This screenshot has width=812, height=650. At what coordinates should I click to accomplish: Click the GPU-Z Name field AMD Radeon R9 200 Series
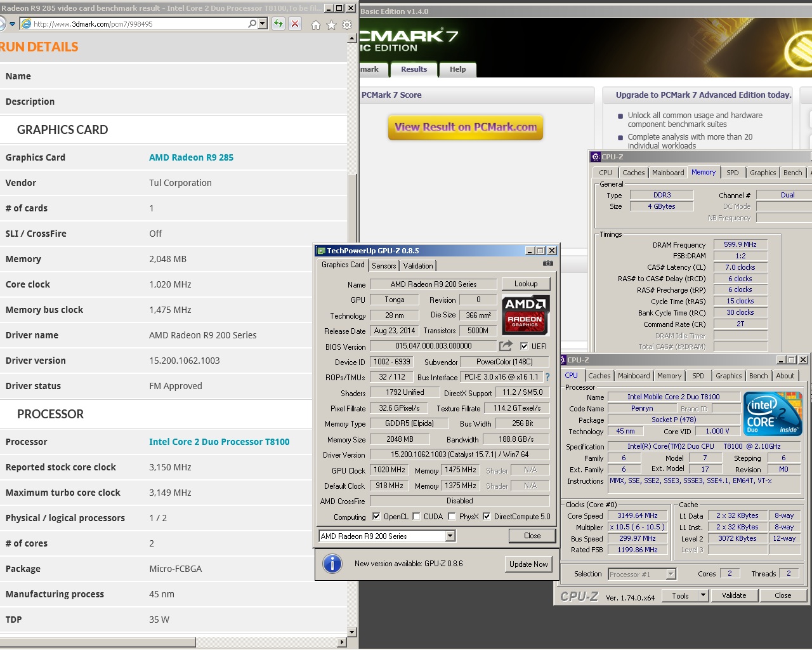pos(433,284)
